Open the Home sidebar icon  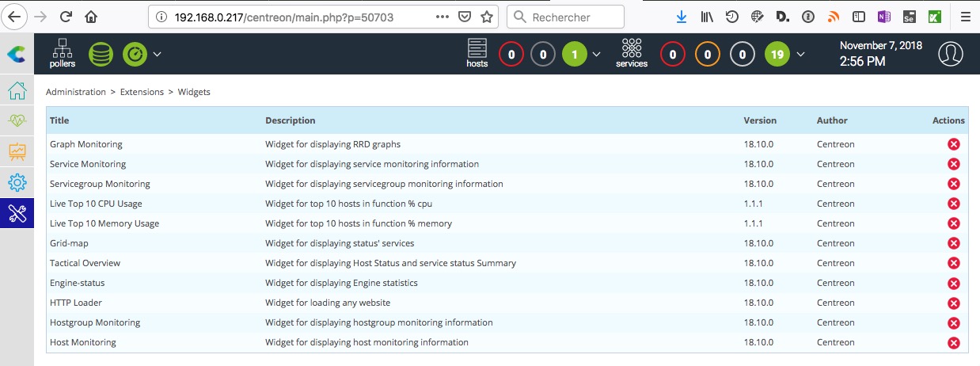coord(17,91)
